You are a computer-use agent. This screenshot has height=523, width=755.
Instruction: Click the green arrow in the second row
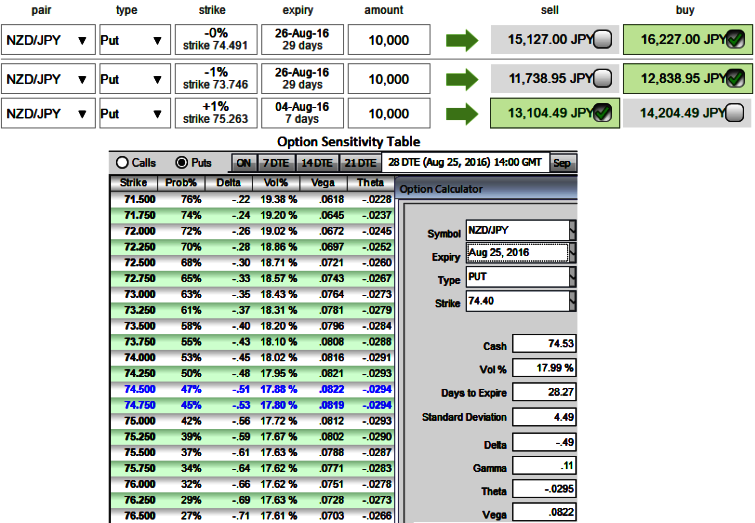[x=462, y=79]
